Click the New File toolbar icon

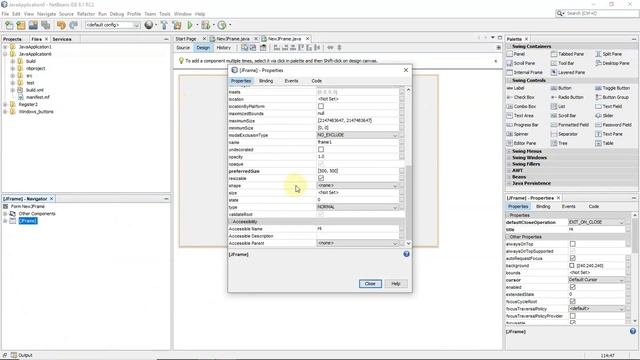9,25
